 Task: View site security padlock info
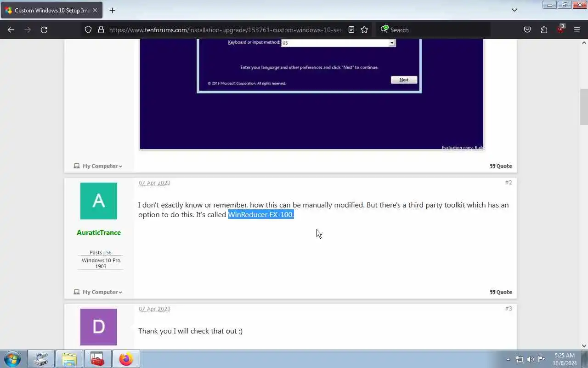[101, 30]
